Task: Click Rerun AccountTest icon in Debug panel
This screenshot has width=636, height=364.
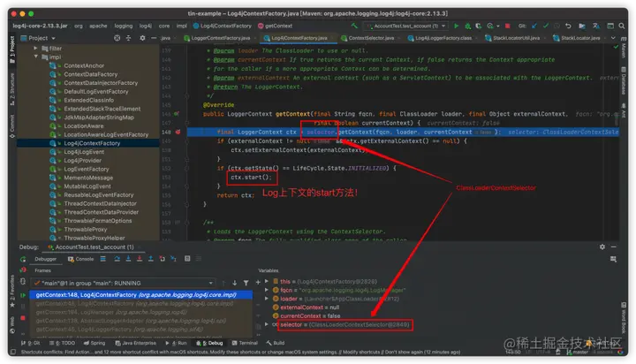Action: (x=23, y=259)
